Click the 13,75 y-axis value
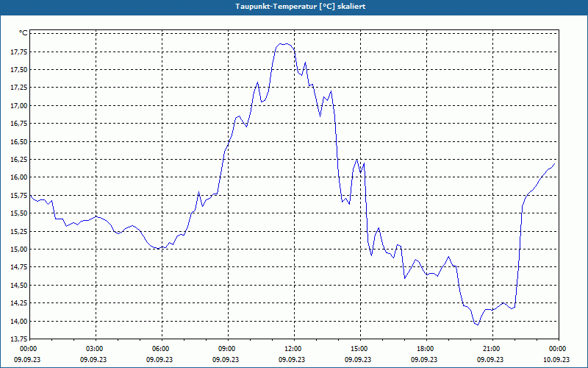The height and width of the screenshot is (368, 588). pyautogui.click(x=19, y=339)
